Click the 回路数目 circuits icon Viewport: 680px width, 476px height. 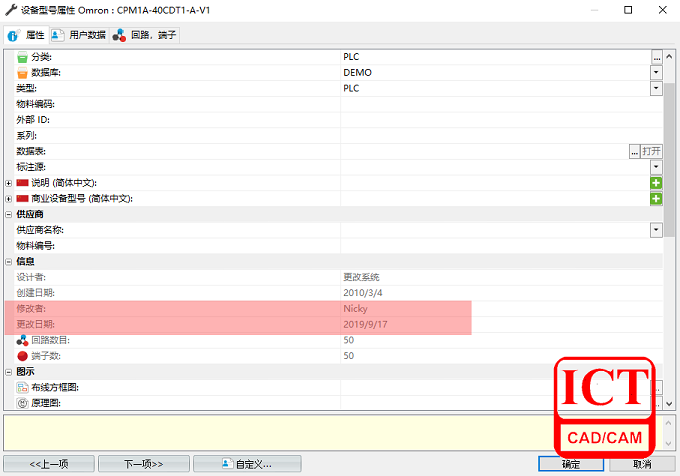point(22,340)
